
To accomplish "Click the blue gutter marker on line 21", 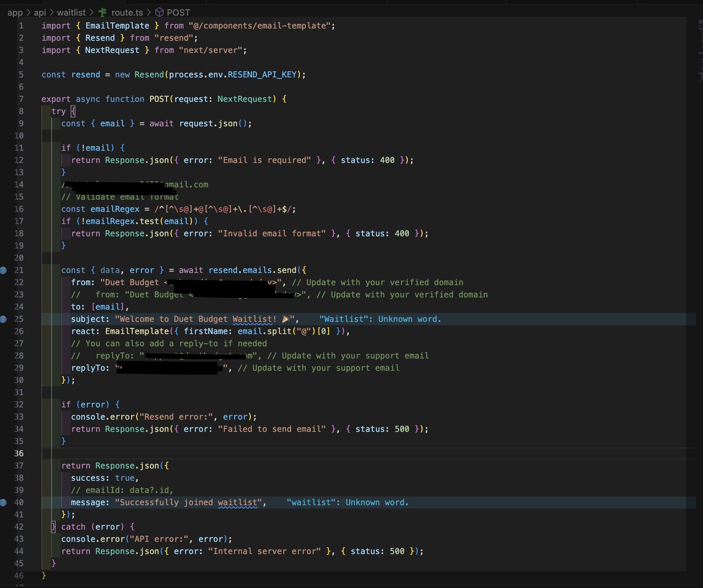I will click(x=3, y=270).
